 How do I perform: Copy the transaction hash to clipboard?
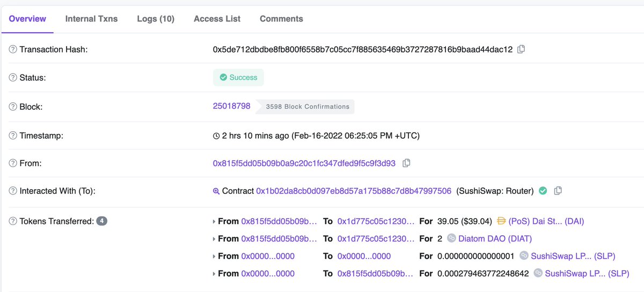[x=521, y=49]
